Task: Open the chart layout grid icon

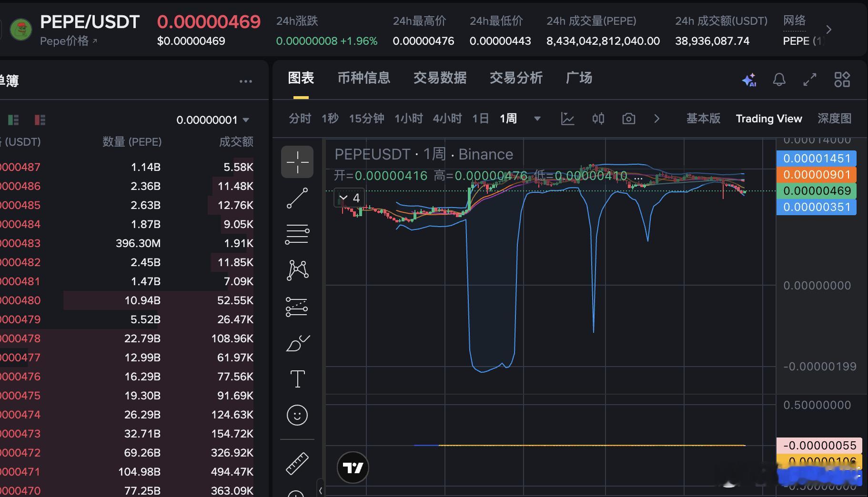Action: click(x=842, y=80)
